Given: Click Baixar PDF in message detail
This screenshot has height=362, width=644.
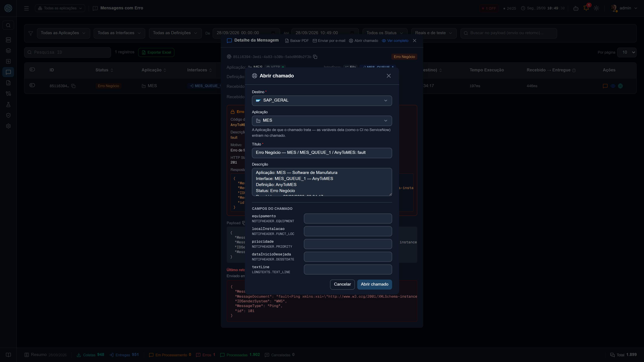Looking at the screenshot, I should pyautogui.click(x=297, y=41).
